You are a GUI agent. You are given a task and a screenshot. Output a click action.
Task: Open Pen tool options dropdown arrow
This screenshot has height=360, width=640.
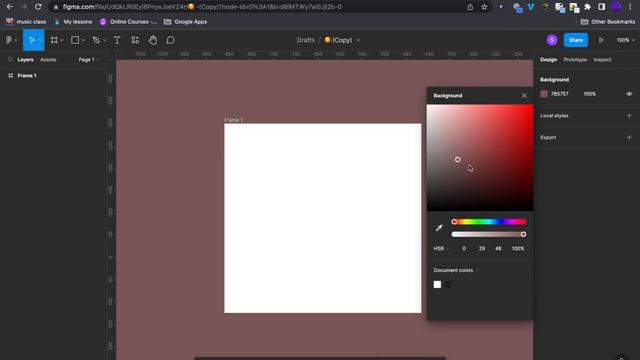104,40
